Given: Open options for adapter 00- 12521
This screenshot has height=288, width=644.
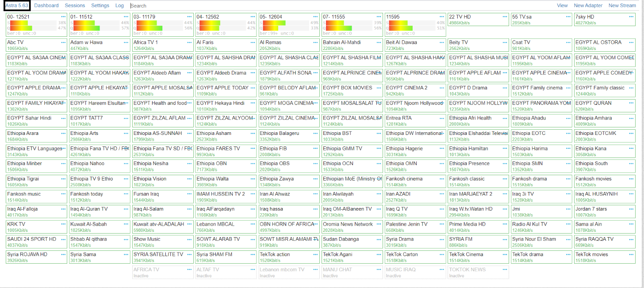Looking at the screenshot, I should [x=63, y=17].
